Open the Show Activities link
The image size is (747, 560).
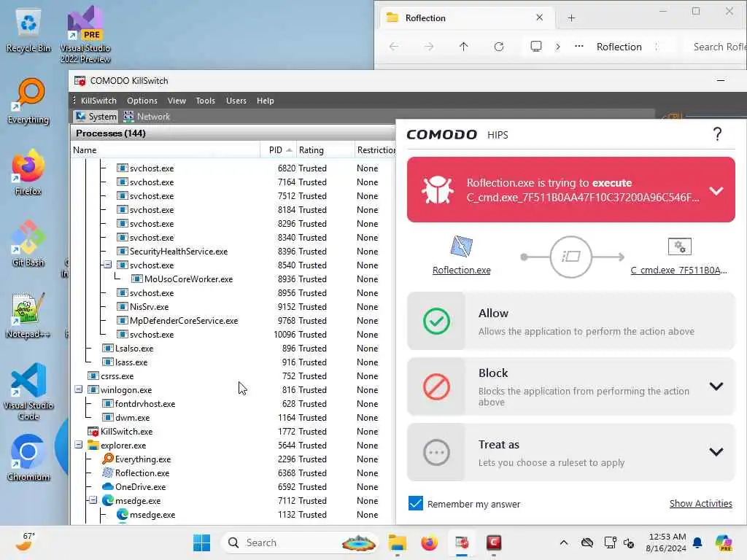pyautogui.click(x=701, y=503)
